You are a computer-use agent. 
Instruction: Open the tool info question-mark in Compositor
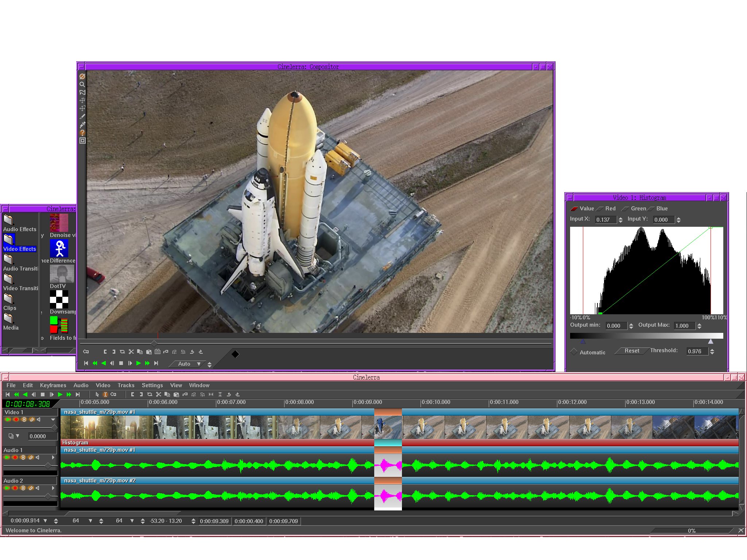click(82, 133)
